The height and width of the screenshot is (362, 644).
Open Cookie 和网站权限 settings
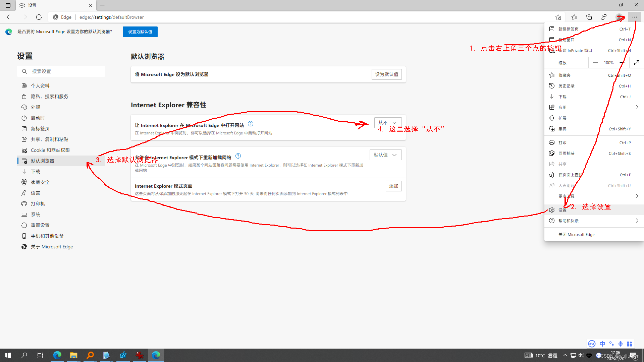point(61,150)
